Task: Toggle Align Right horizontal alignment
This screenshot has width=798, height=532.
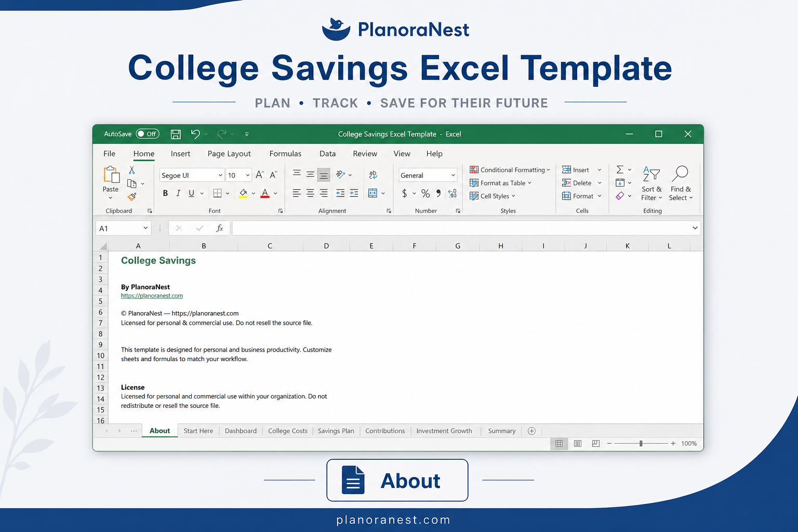Action: [324, 193]
